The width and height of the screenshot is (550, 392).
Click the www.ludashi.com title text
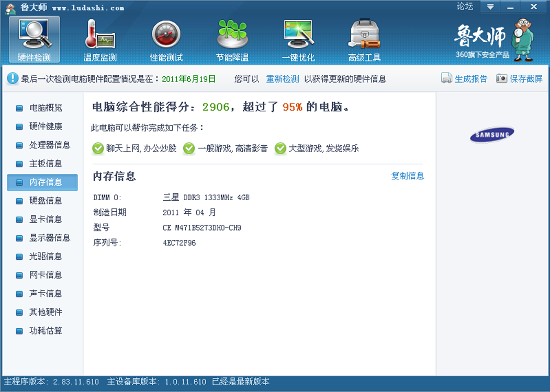(88, 8)
